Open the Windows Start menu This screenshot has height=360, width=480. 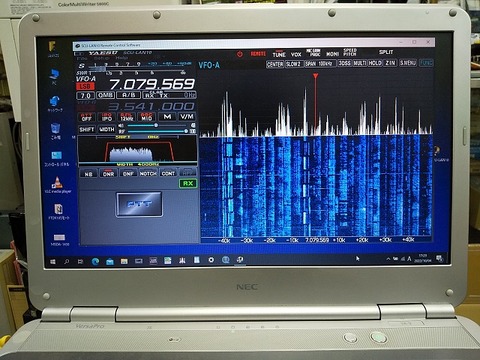[53, 262]
